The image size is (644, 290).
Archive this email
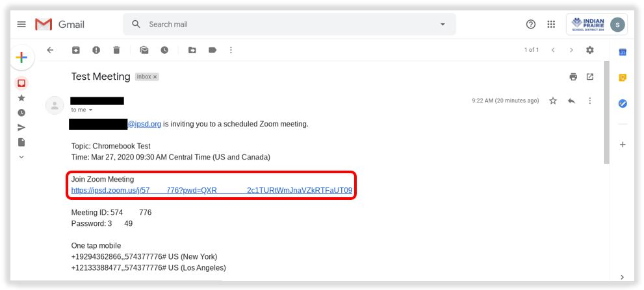(76, 50)
